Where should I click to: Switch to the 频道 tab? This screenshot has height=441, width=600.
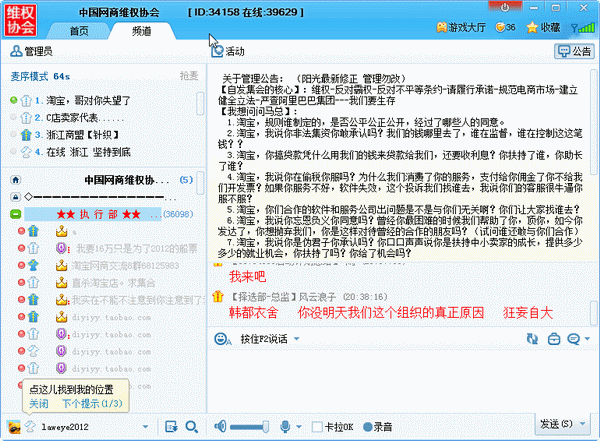coord(141,31)
